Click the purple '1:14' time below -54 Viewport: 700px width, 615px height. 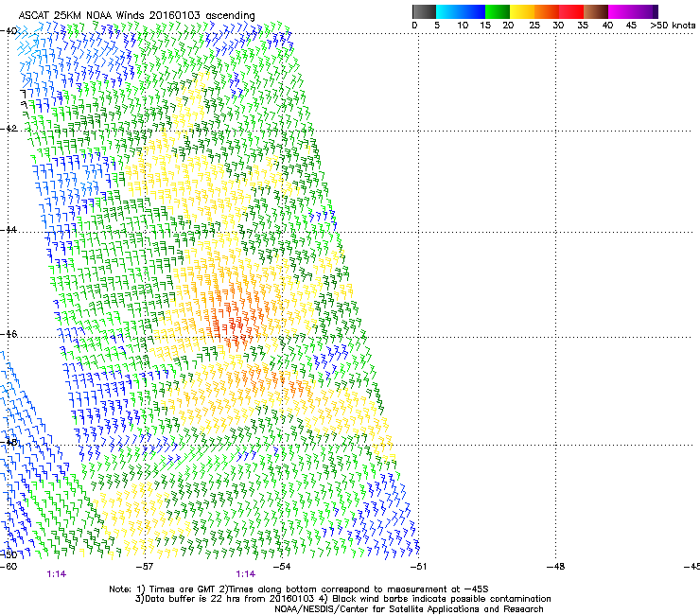point(246,574)
